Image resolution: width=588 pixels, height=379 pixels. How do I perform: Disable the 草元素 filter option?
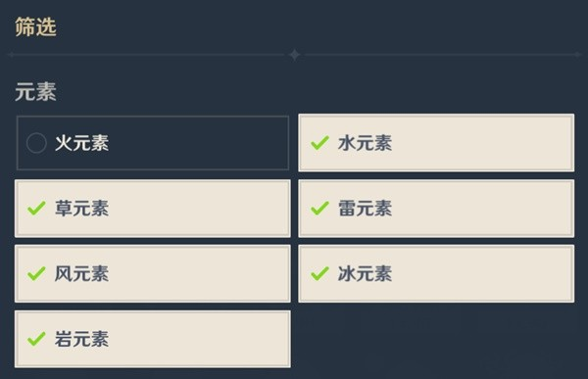(153, 209)
